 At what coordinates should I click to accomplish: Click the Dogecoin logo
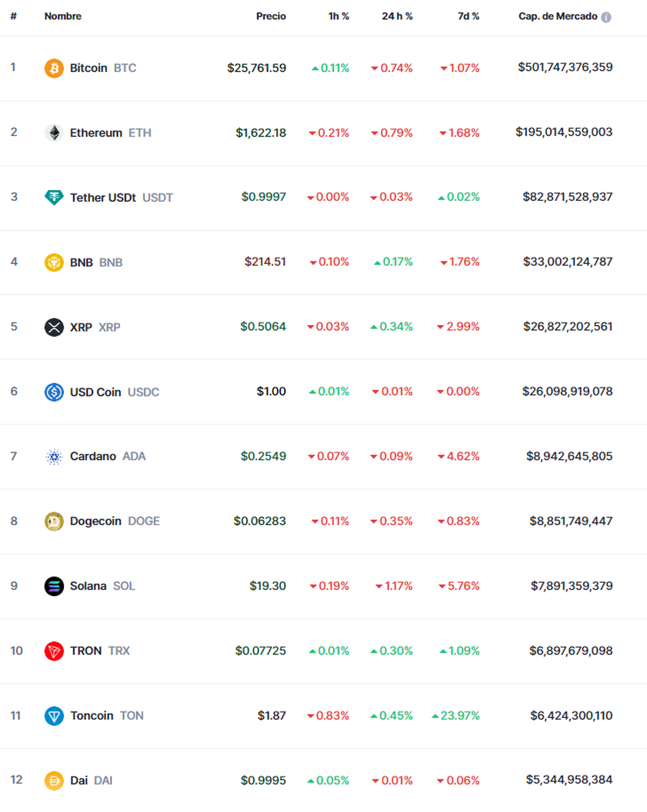click(x=54, y=521)
